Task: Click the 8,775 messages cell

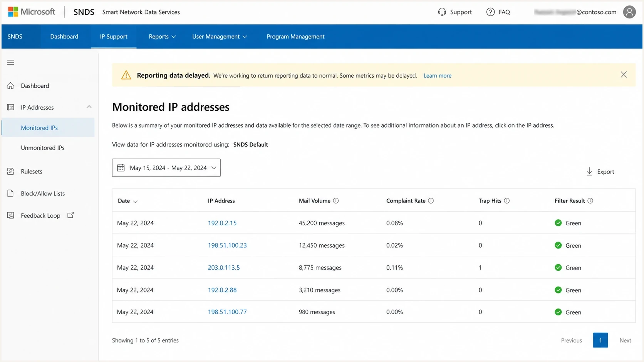Action: point(320,267)
